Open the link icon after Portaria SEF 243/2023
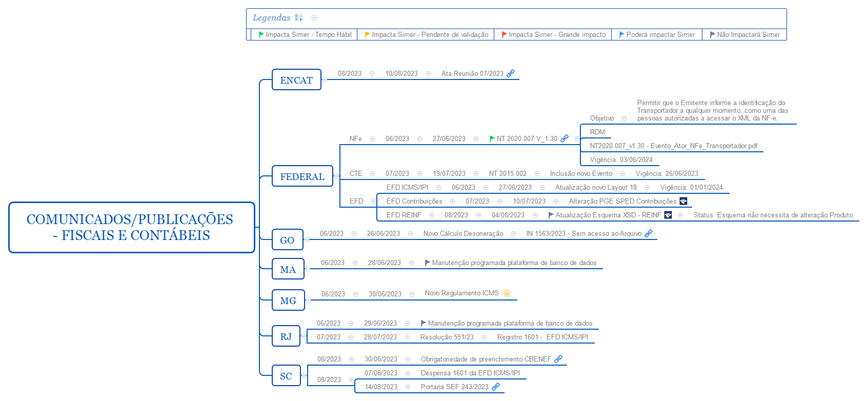 (496, 387)
